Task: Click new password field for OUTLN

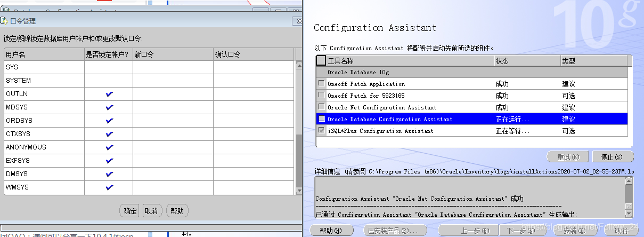Action: coord(173,94)
